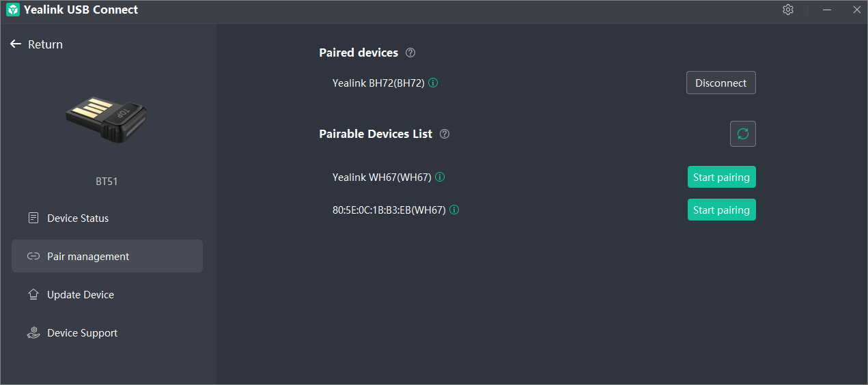
Task: Open the settings gear icon
Action: pyautogui.click(x=788, y=10)
